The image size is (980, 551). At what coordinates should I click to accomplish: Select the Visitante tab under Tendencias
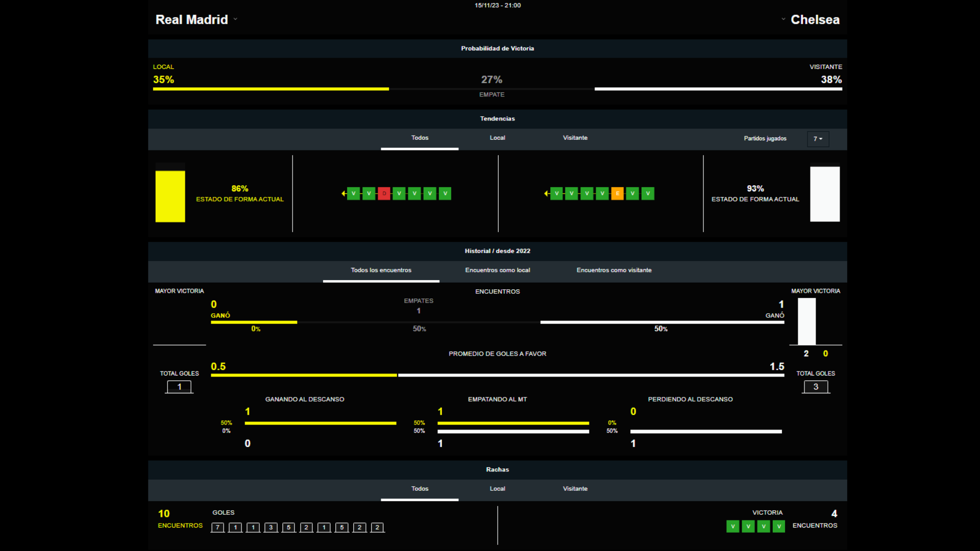click(575, 138)
